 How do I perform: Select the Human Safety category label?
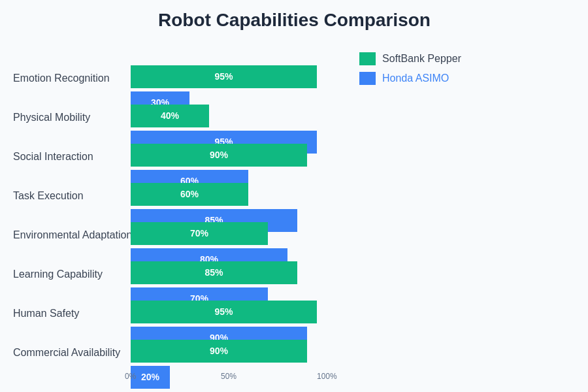tap(46, 314)
